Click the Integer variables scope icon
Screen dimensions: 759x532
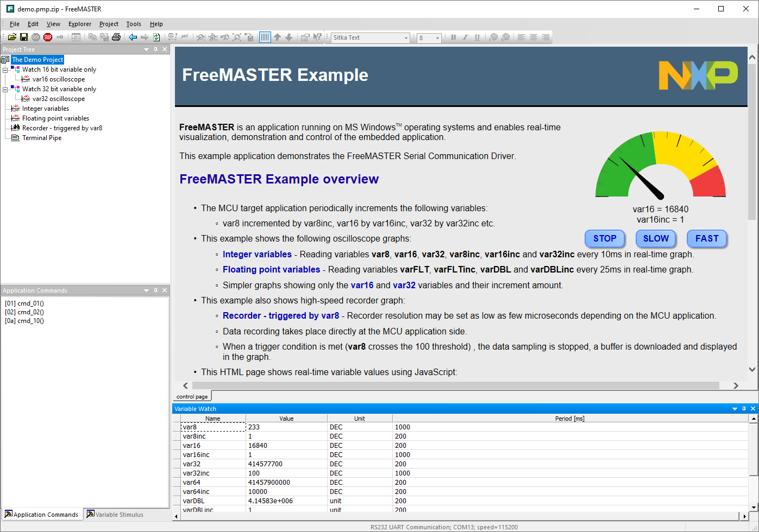pos(16,109)
